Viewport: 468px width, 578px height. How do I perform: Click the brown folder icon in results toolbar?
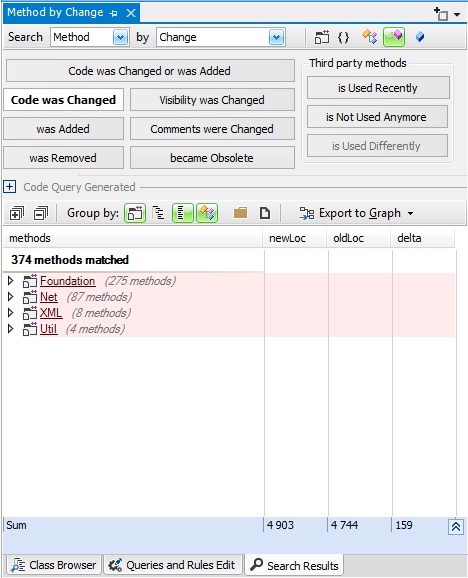point(241,213)
